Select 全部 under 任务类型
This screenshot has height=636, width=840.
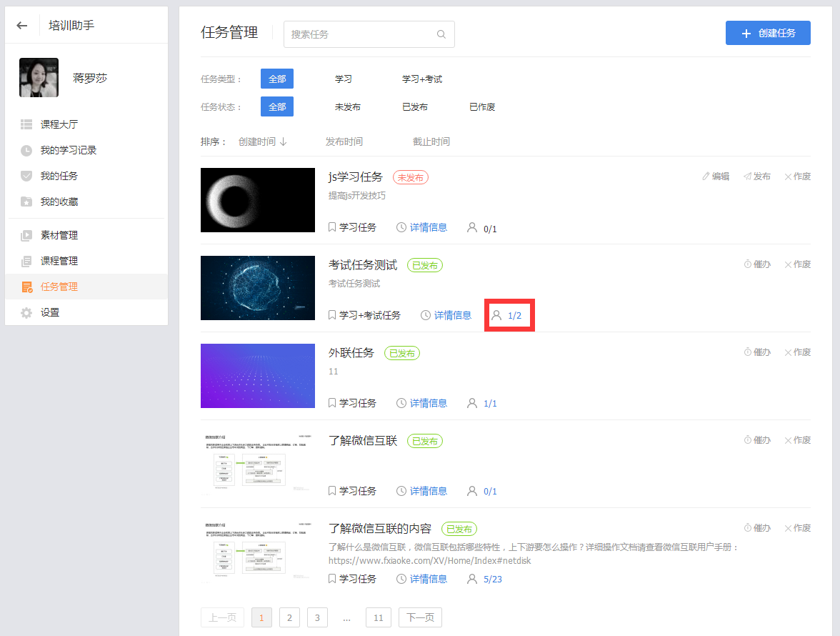coord(277,79)
